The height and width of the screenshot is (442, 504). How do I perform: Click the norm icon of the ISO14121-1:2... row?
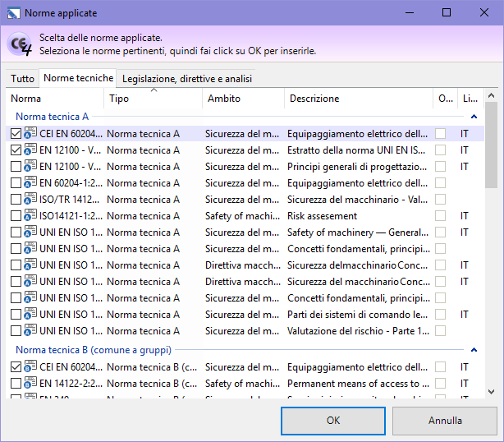point(30,215)
